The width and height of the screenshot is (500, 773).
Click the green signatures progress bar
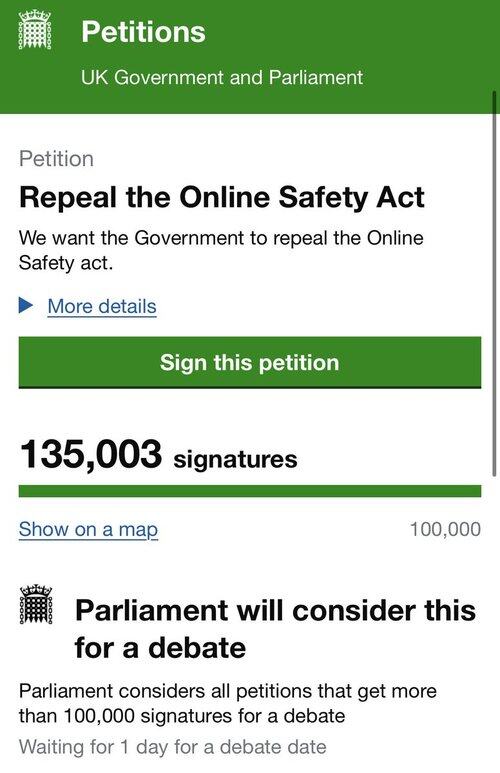250,491
